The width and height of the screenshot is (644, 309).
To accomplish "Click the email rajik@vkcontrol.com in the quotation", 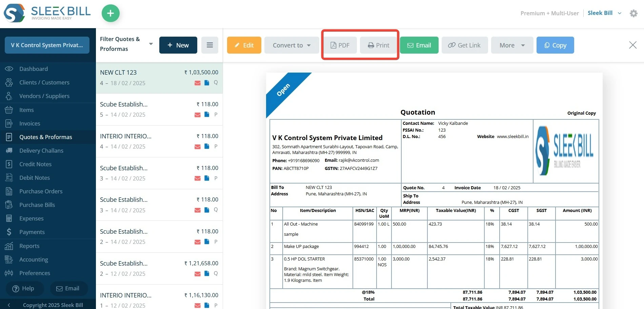I will pos(359,160).
